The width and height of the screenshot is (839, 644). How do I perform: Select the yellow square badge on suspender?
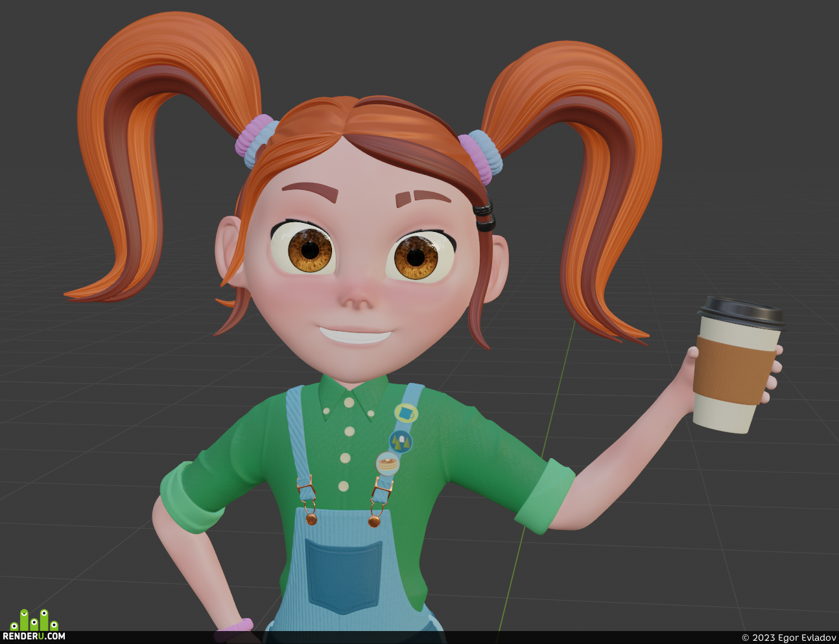(x=406, y=413)
